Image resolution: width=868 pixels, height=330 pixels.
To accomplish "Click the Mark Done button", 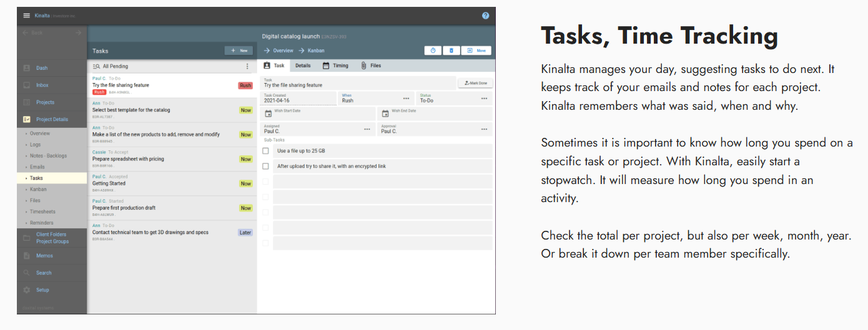I will tap(475, 83).
